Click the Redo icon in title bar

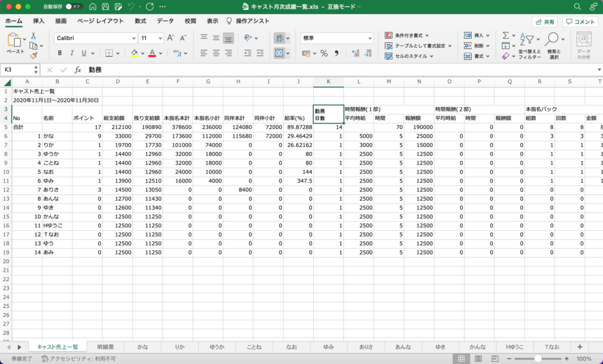150,6
